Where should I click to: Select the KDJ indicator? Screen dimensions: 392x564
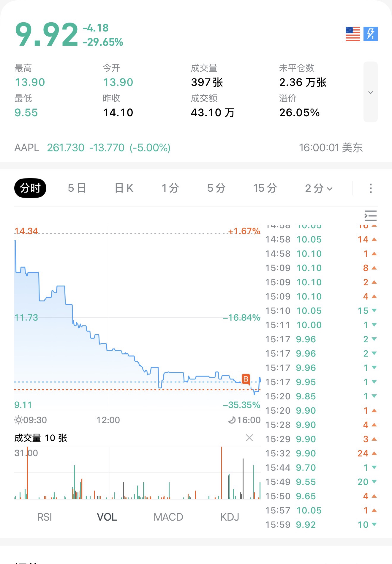click(230, 517)
